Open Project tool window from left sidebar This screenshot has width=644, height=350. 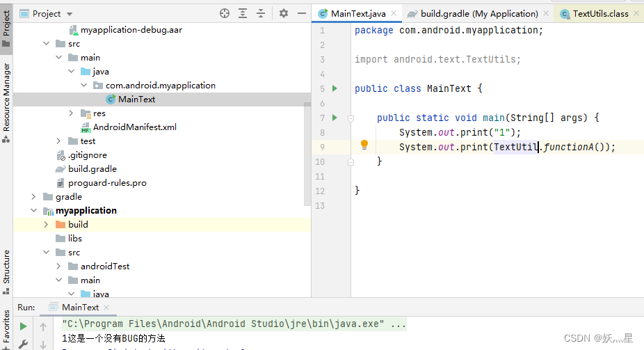[x=6, y=28]
